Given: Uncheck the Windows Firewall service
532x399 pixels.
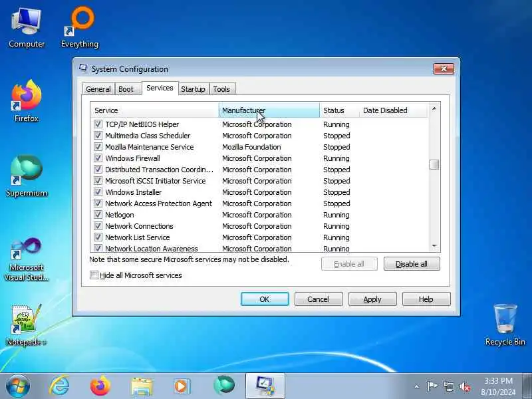Looking at the screenshot, I should (98, 158).
